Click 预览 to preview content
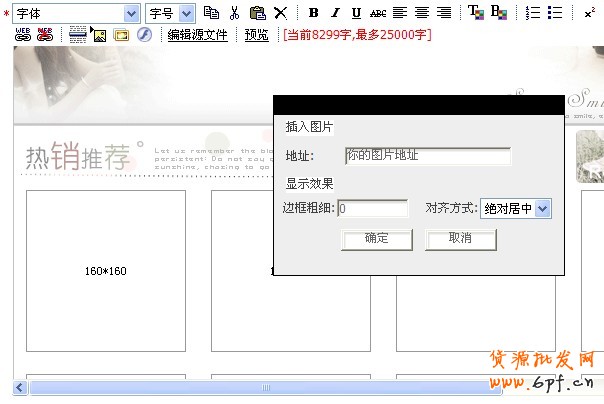This screenshot has width=604, height=404. point(257,34)
